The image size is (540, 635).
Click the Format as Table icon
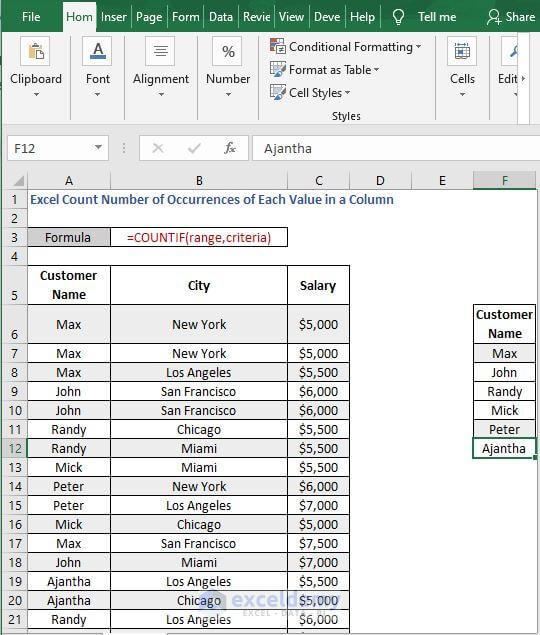pos(278,69)
